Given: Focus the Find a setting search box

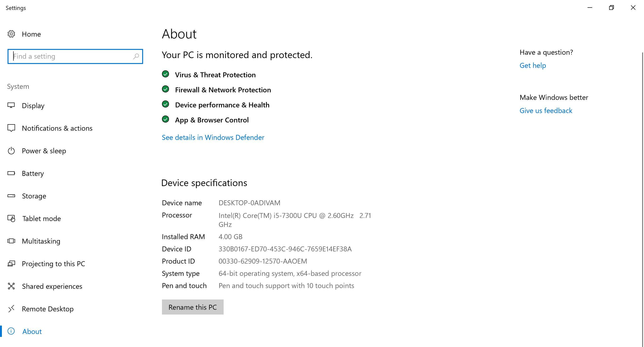Looking at the screenshot, I should pos(71,56).
